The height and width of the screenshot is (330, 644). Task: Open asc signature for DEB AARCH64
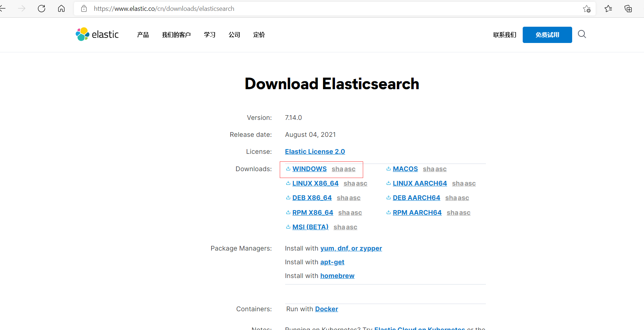tap(463, 198)
